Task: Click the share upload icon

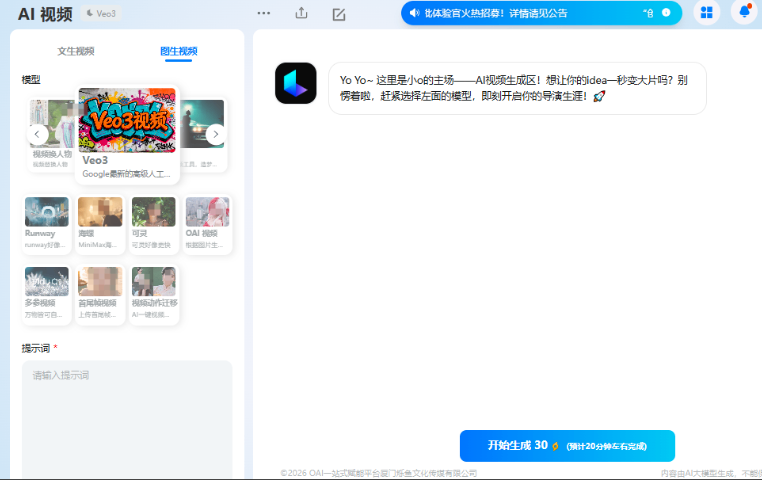Action: [301, 13]
